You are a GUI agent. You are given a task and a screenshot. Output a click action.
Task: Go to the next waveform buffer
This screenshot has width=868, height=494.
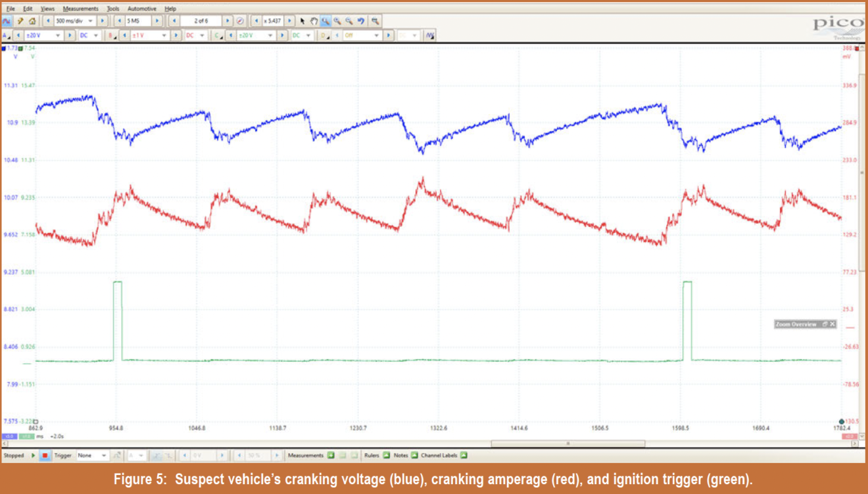tap(227, 21)
